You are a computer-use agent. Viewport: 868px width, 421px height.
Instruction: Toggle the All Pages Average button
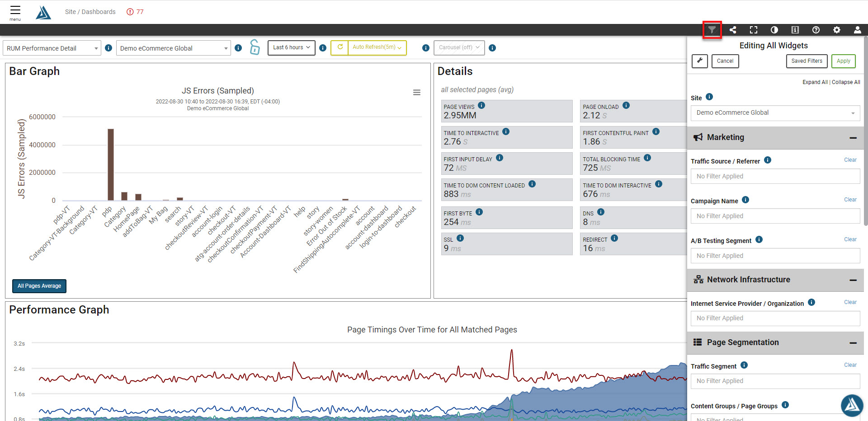39,286
